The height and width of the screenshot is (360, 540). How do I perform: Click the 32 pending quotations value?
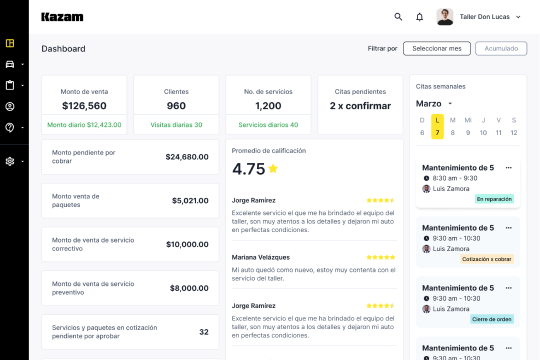204,332
